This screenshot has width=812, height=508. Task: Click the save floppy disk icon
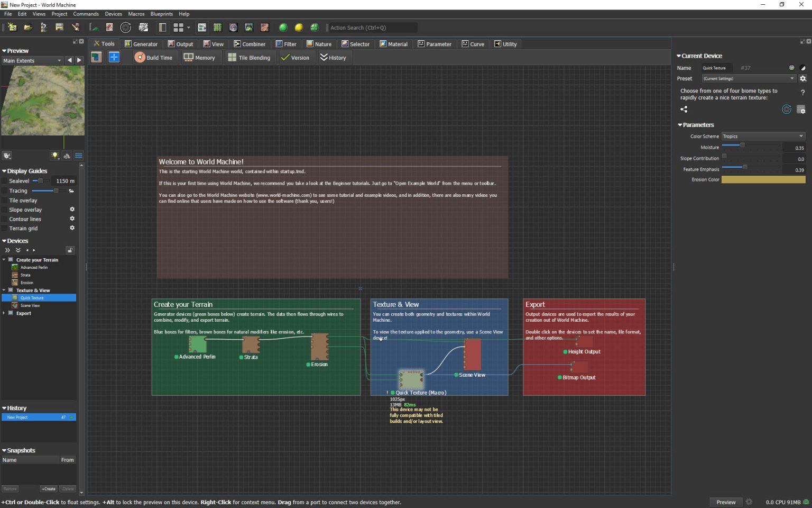point(59,28)
